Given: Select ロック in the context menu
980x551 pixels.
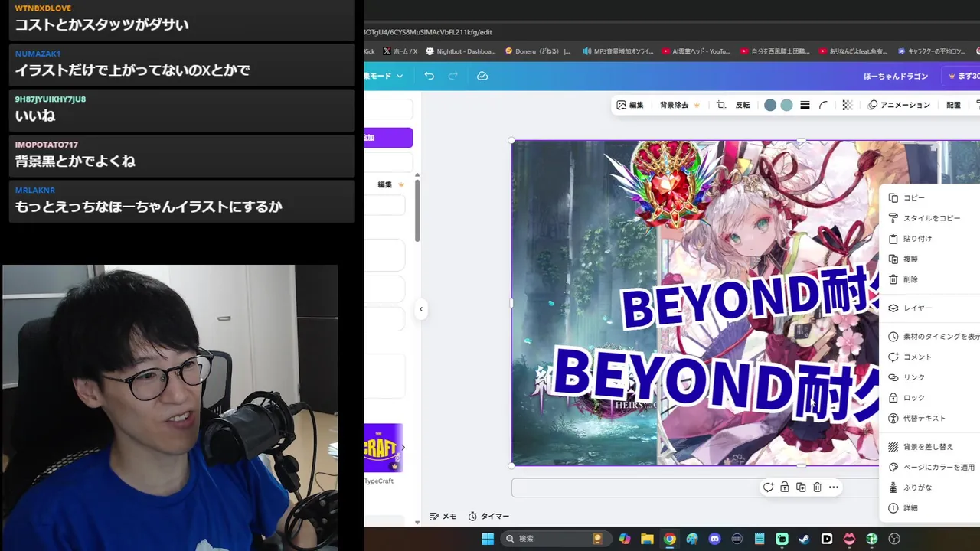Looking at the screenshot, I should pyautogui.click(x=929, y=398).
